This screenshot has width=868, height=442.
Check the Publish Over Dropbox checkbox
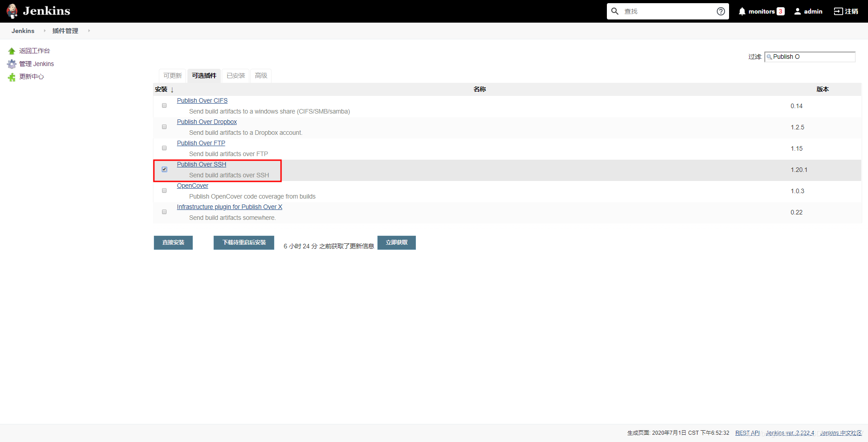(x=164, y=127)
